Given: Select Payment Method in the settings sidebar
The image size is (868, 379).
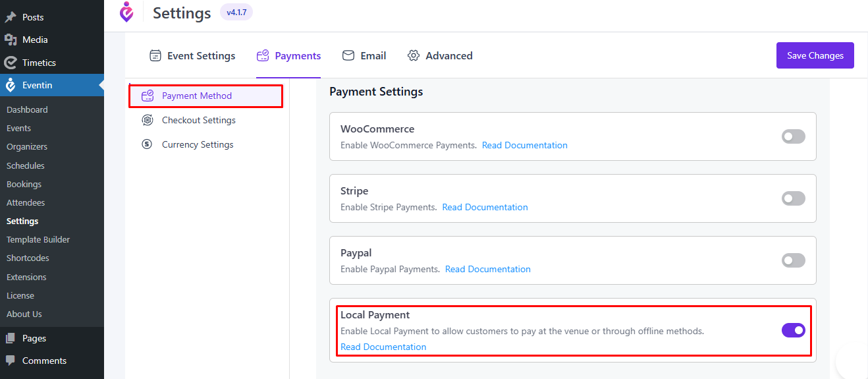Looking at the screenshot, I should 197,96.
